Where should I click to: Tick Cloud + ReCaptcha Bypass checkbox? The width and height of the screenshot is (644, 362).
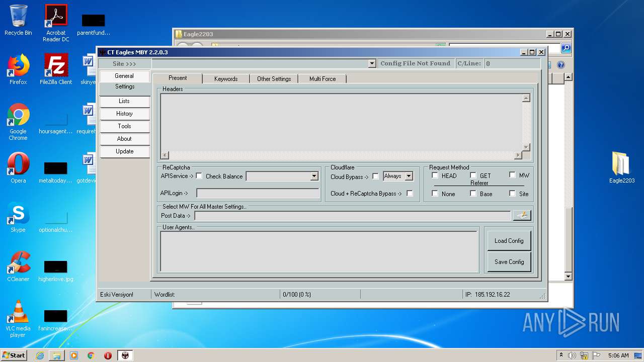(410, 194)
